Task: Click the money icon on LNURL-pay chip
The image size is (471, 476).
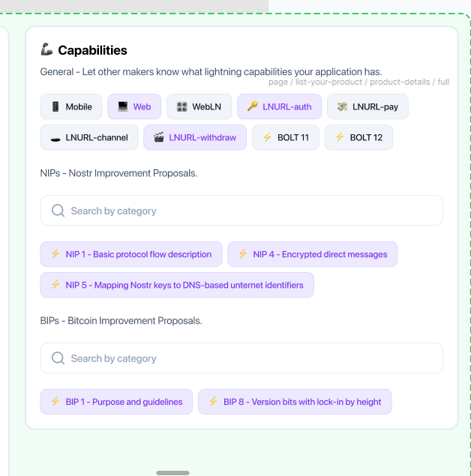Action: (342, 106)
